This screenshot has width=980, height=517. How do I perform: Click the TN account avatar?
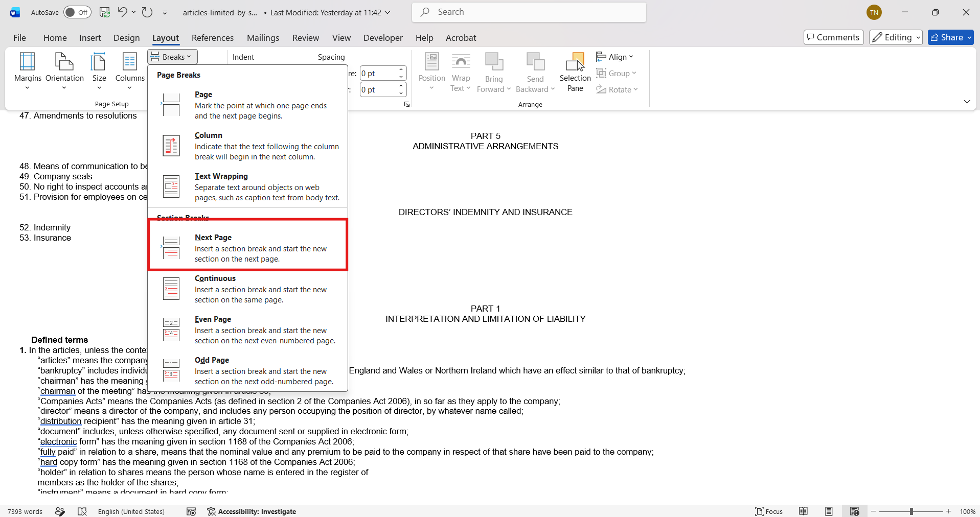click(x=874, y=12)
